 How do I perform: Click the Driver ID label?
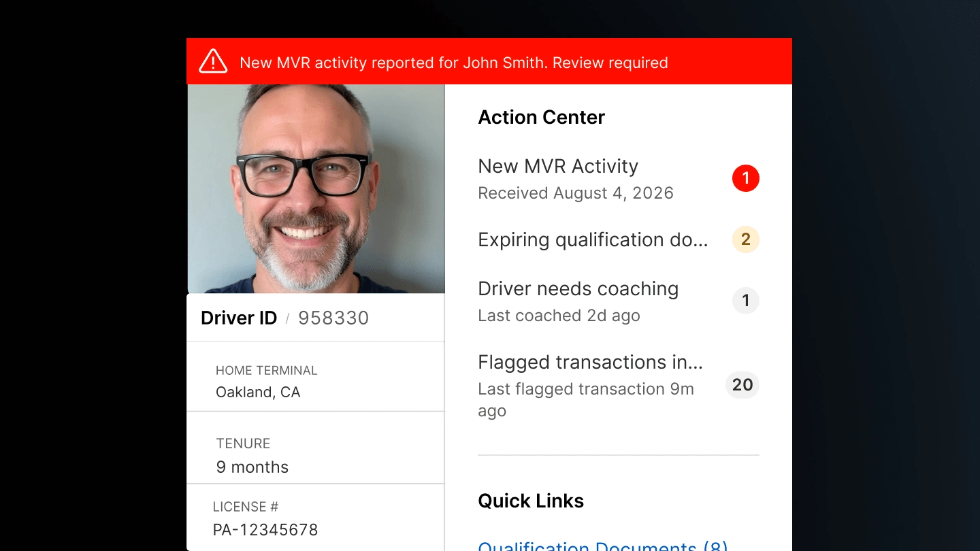[x=239, y=318]
